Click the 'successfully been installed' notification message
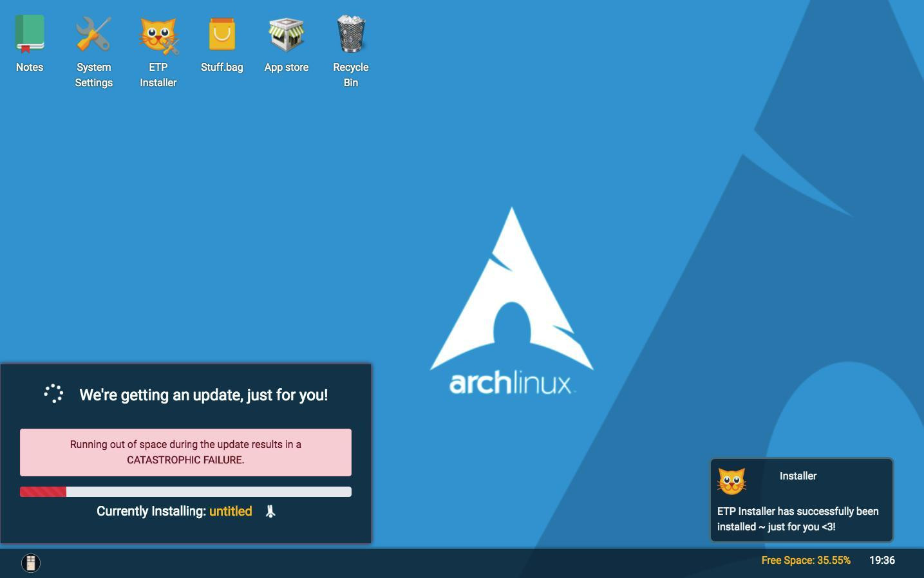This screenshot has width=924, height=578. coord(798,519)
